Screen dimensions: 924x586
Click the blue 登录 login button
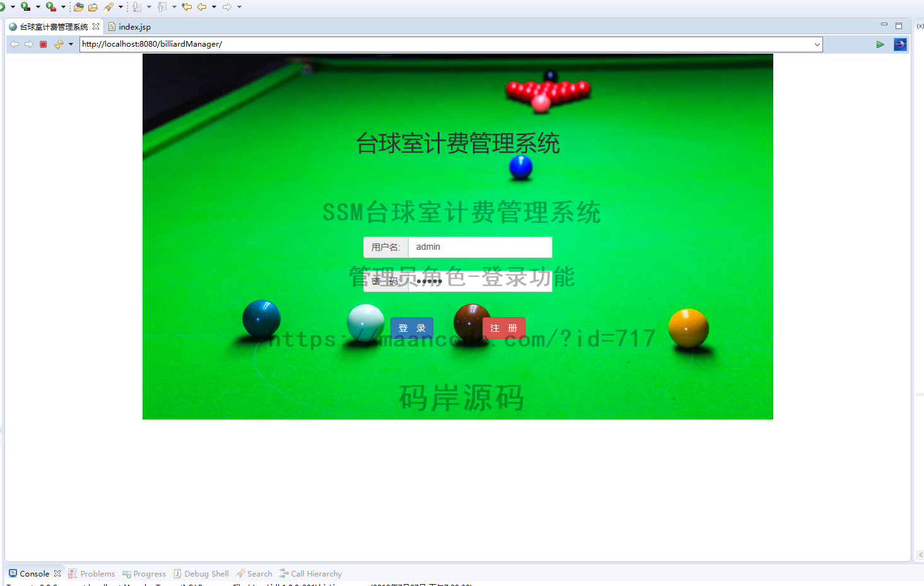pos(412,328)
